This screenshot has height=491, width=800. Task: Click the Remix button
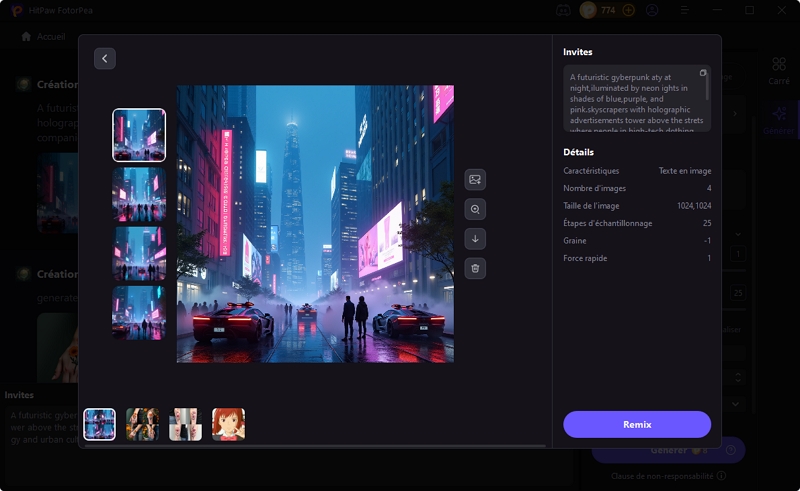coord(637,424)
